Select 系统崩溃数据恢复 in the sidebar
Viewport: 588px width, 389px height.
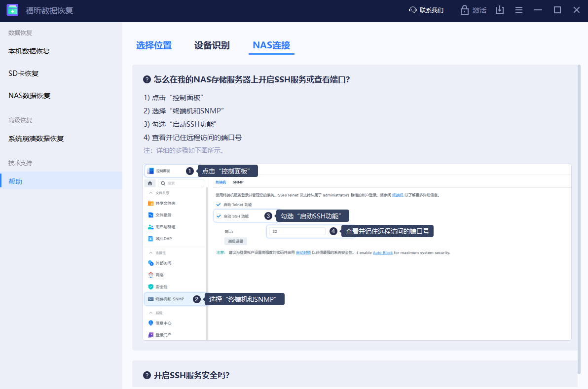[36, 139]
